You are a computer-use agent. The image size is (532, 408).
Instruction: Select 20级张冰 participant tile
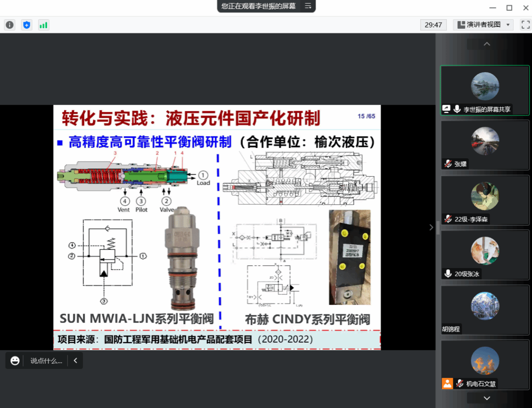(485, 255)
